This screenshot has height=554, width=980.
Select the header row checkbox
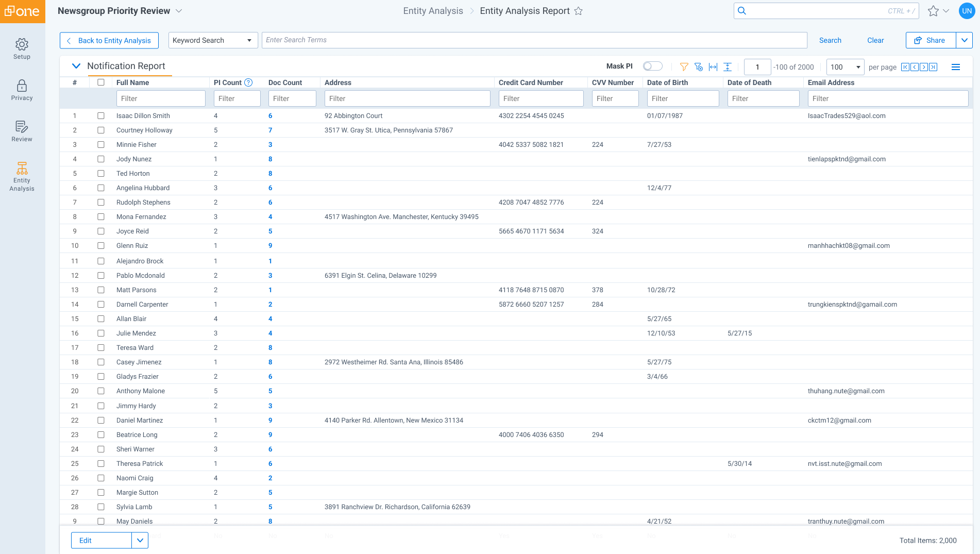coord(101,82)
